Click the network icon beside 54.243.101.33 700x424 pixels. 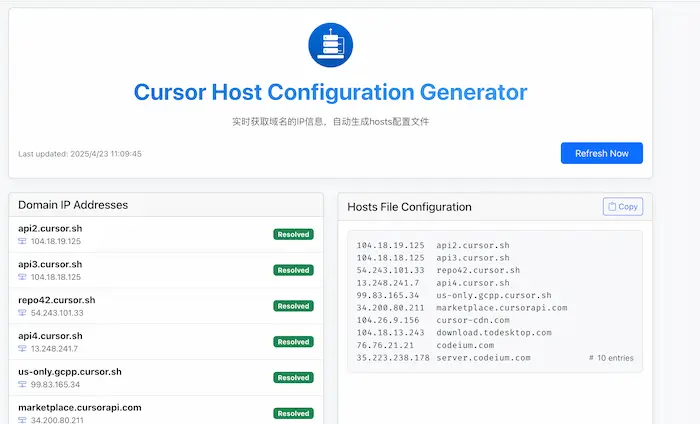[x=23, y=313]
